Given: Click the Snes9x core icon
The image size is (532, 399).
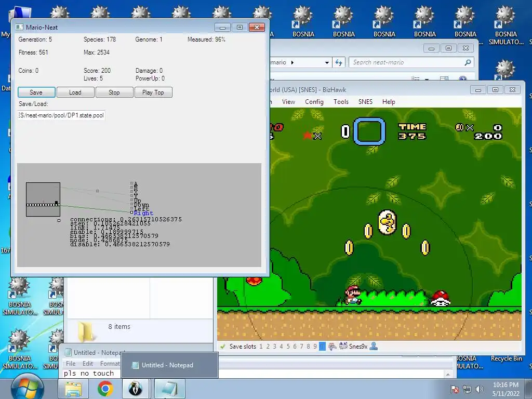Looking at the screenshot, I should 343,347.
